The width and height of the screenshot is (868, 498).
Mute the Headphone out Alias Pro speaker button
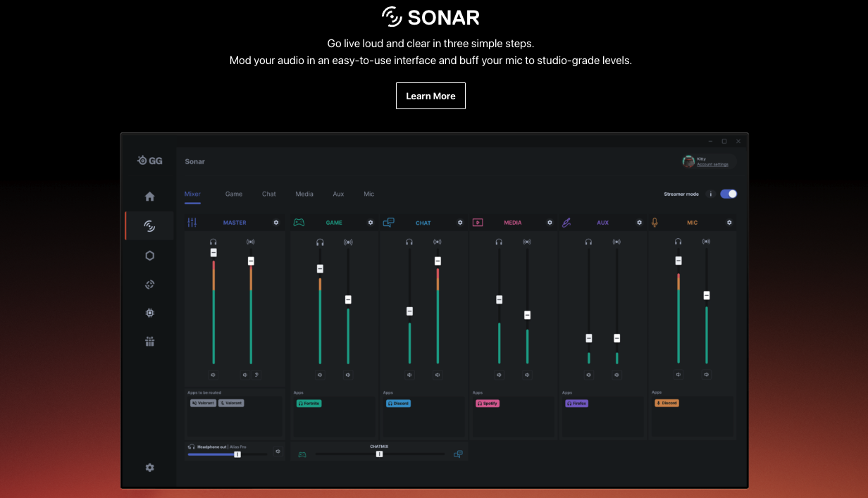coord(278,452)
